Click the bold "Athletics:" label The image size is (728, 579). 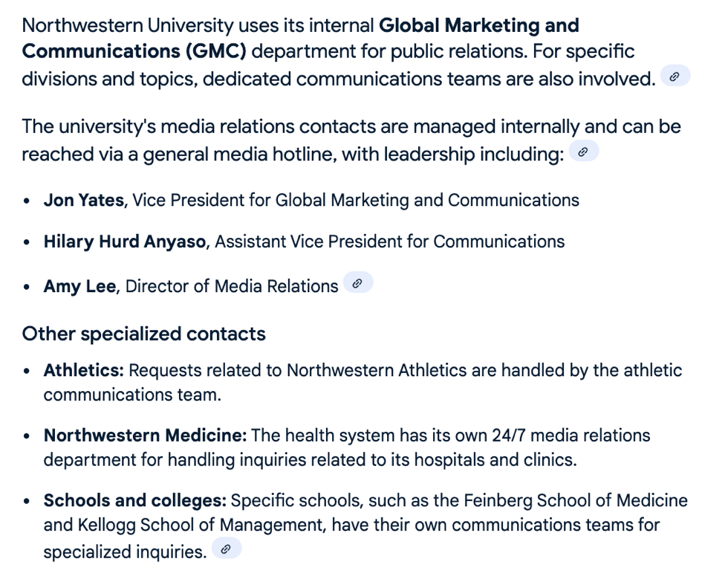click(x=83, y=370)
